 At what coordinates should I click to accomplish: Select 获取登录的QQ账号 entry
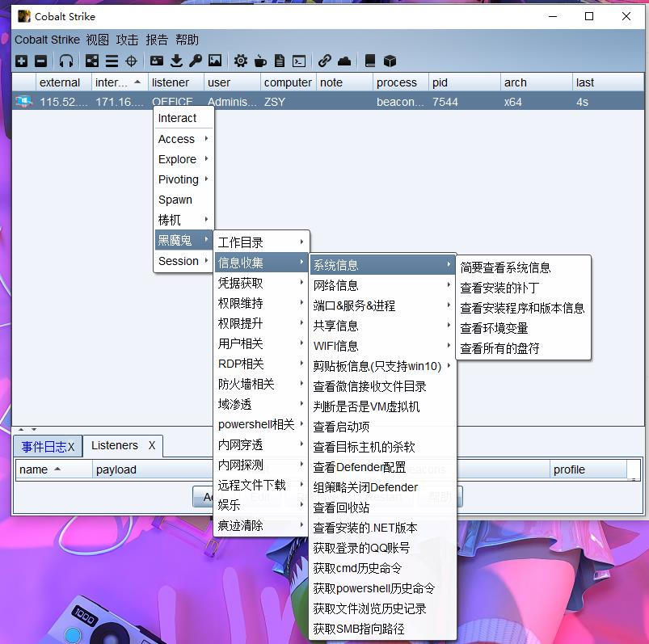[x=382, y=548]
